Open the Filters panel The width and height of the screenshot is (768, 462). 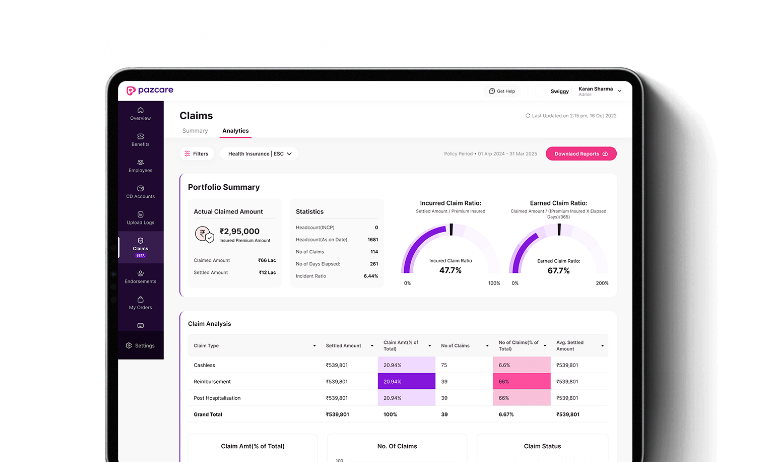196,153
